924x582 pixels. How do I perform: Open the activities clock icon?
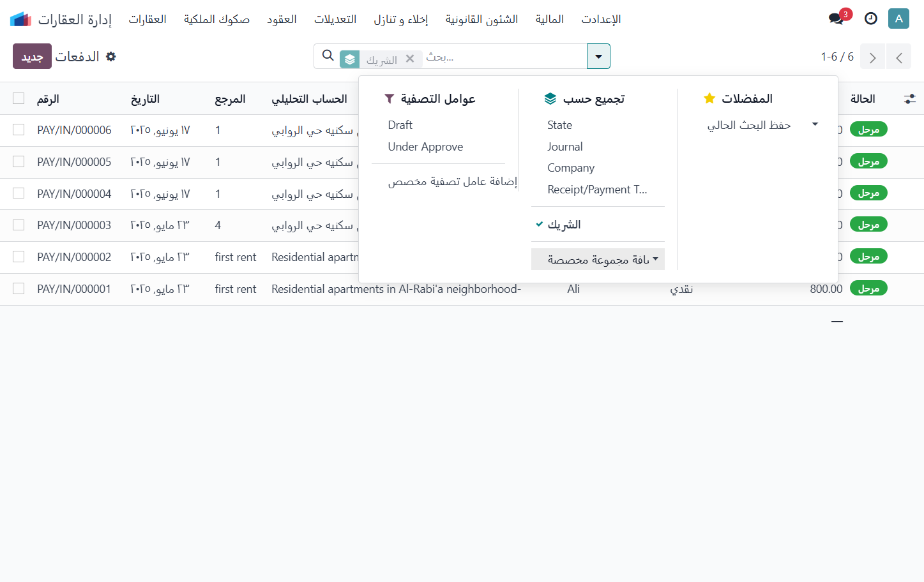click(871, 19)
